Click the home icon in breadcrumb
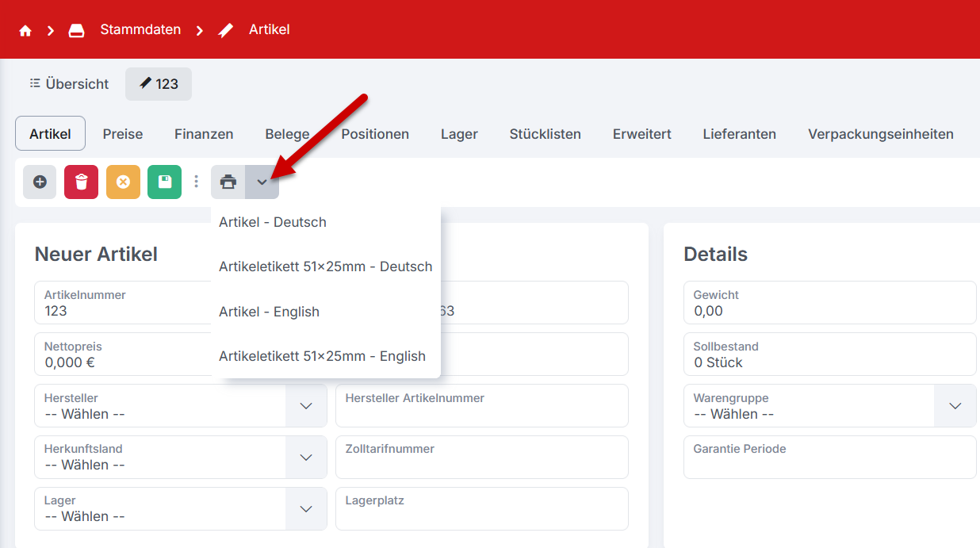Viewport: 980px width, 548px height. pyautogui.click(x=25, y=30)
